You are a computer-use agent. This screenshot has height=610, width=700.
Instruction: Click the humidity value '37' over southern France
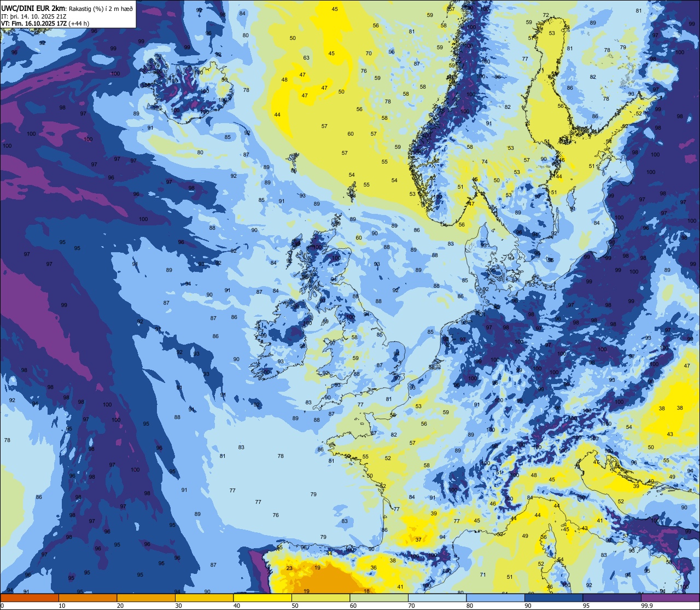(x=418, y=539)
